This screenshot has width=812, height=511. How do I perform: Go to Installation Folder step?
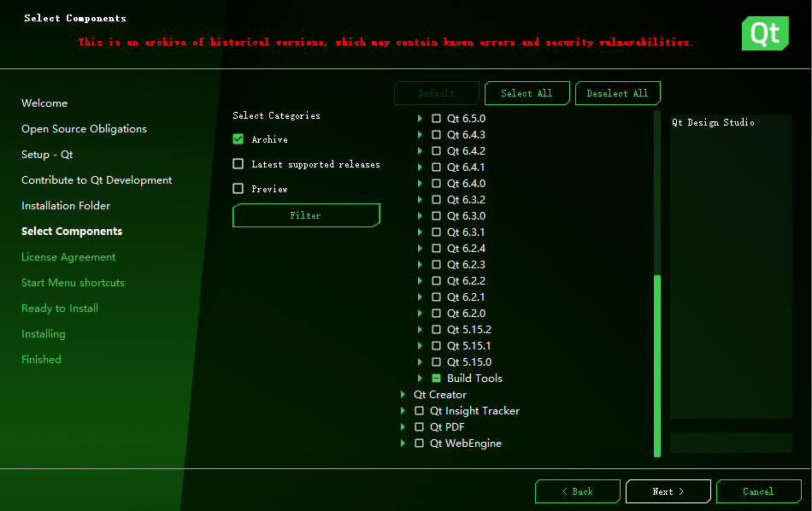coord(66,206)
